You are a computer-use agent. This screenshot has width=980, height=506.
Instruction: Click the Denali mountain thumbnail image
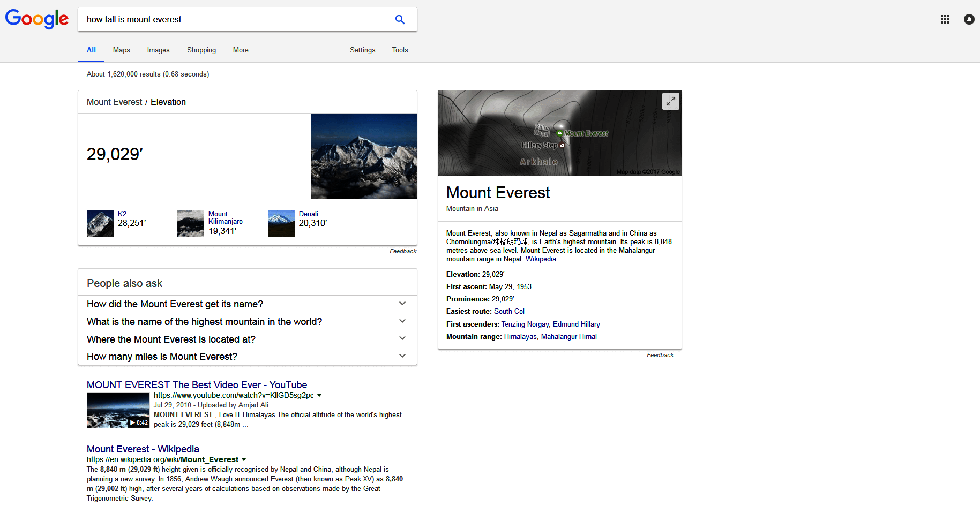click(281, 223)
